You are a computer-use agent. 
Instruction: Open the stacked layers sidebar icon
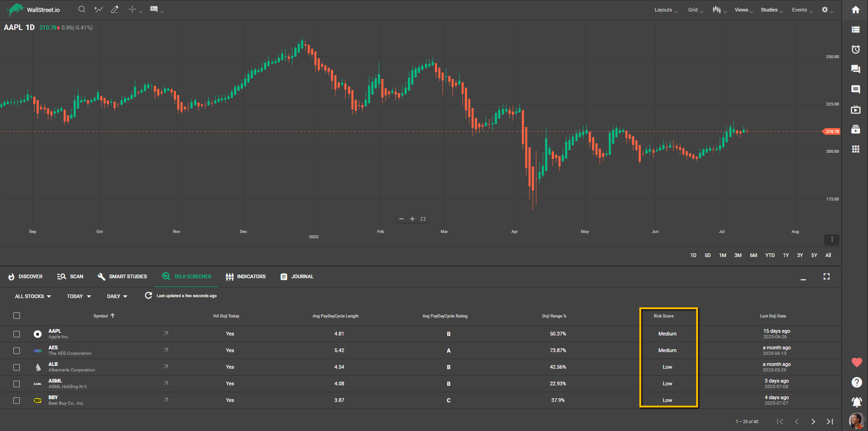tap(856, 129)
